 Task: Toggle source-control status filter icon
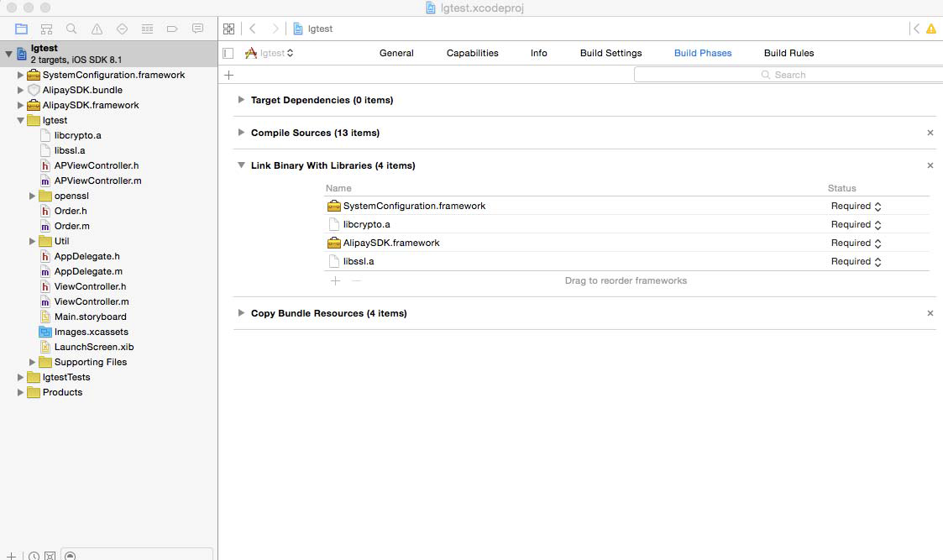coord(50,555)
